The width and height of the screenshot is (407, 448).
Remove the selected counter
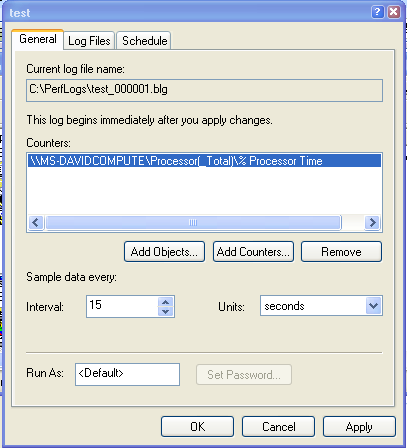tap(341, 252)
